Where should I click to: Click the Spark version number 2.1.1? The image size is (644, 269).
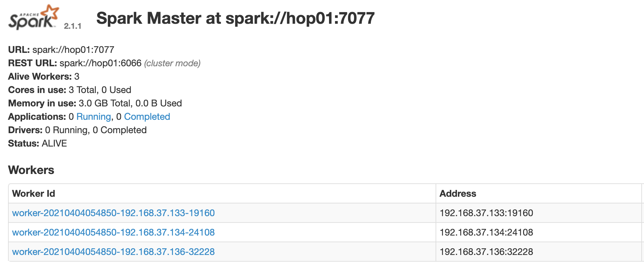72,26
